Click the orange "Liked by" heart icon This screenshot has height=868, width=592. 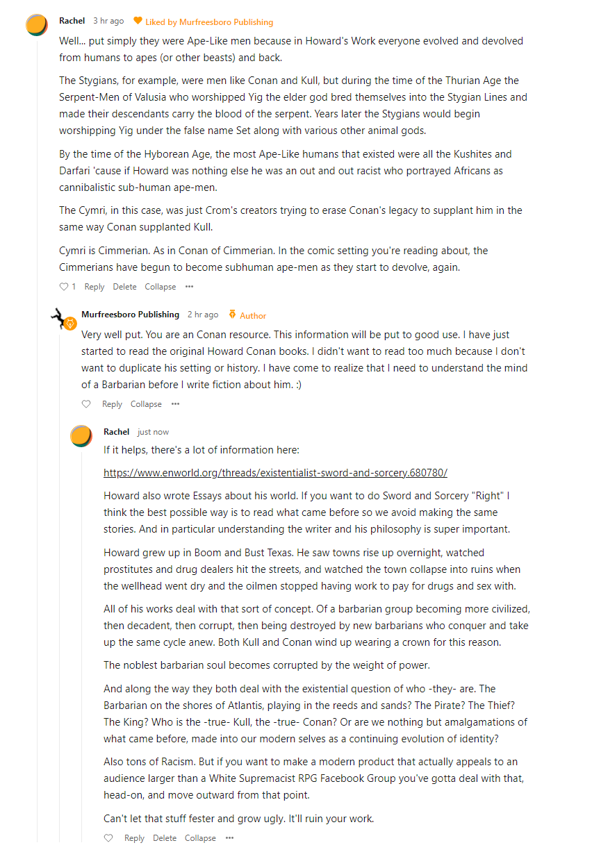[x=138, y=22]
